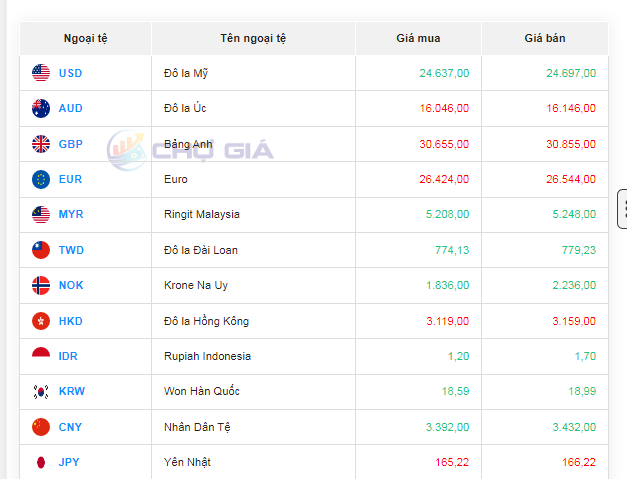
Task: Open the IDR currency link
Action: coord(70,356)
